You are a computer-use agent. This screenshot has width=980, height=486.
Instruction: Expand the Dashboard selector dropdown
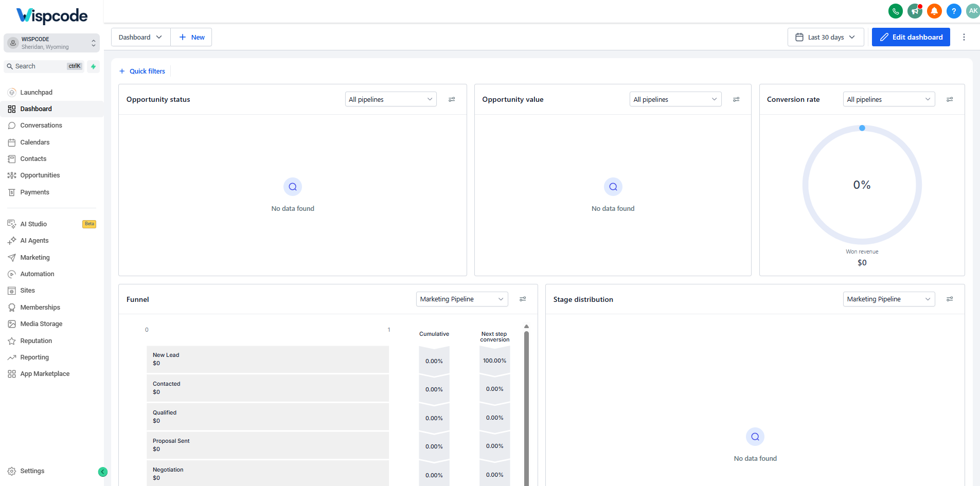point(140,37)
